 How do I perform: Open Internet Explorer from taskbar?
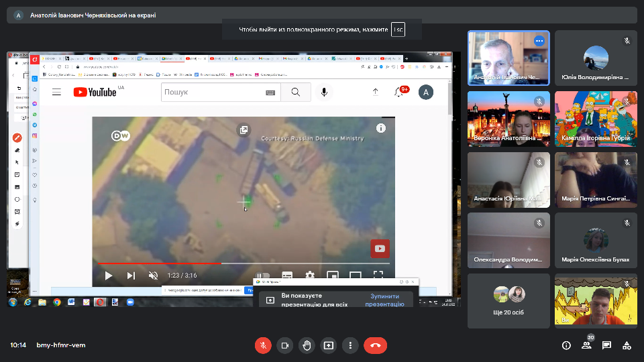coord(28,302)
